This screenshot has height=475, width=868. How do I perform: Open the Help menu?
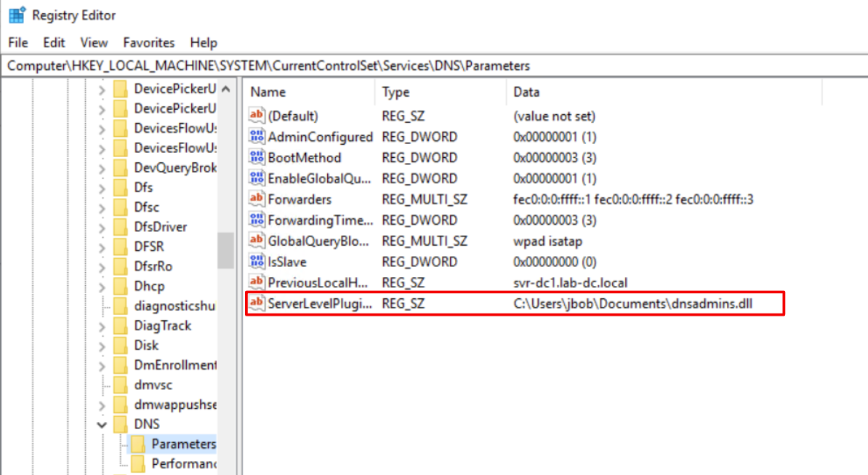203,43
